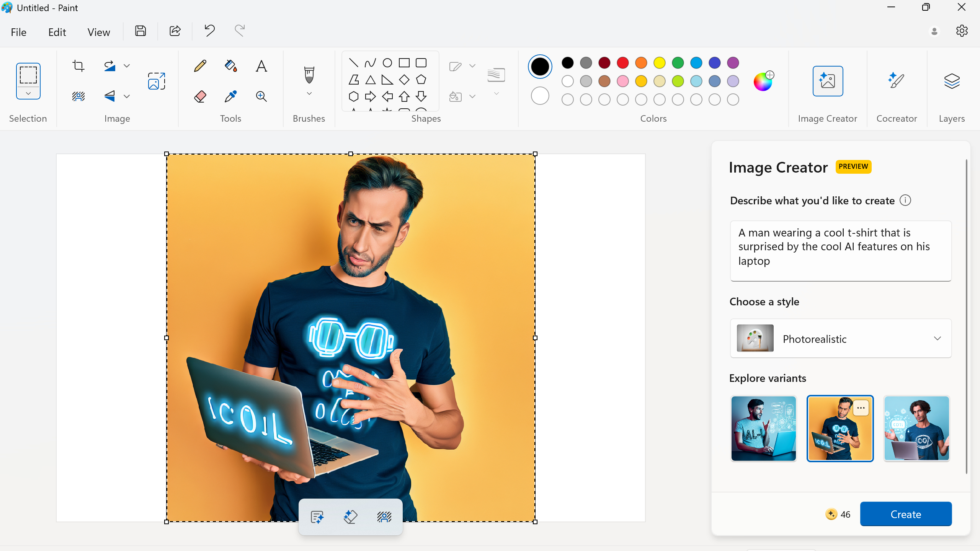Select the white secondary color circle

coord(540,96)
